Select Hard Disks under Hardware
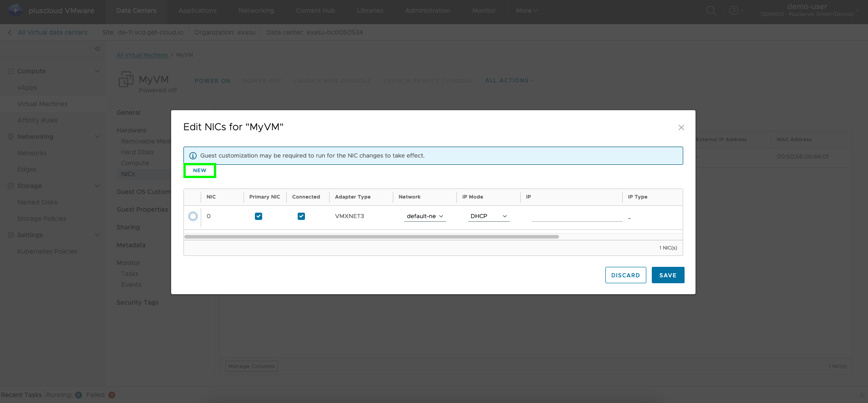The width and height of the screenshot is (868, 403). pos(137,152)
